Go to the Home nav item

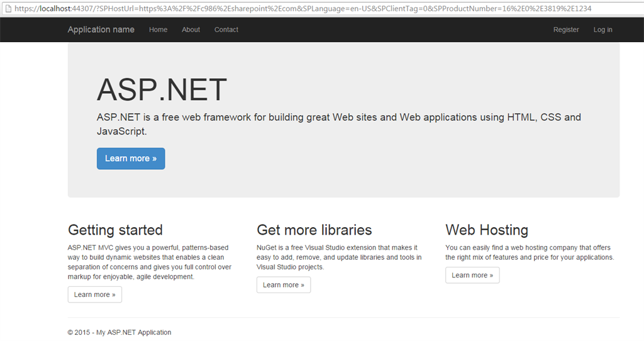point(158,30)
